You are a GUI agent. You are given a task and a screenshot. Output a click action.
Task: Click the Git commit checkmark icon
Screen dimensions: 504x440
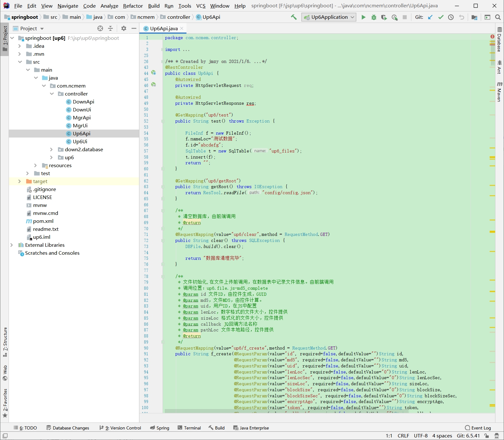point(441,17)
